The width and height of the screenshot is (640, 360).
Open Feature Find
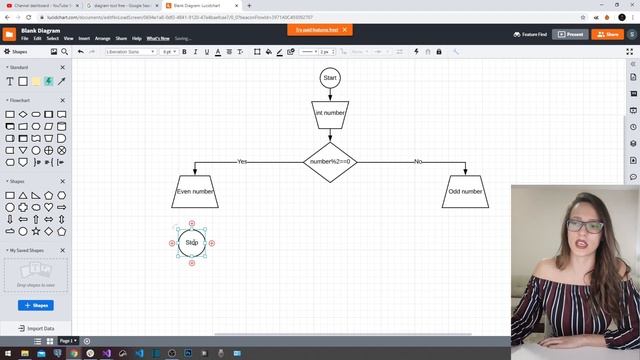530,34
